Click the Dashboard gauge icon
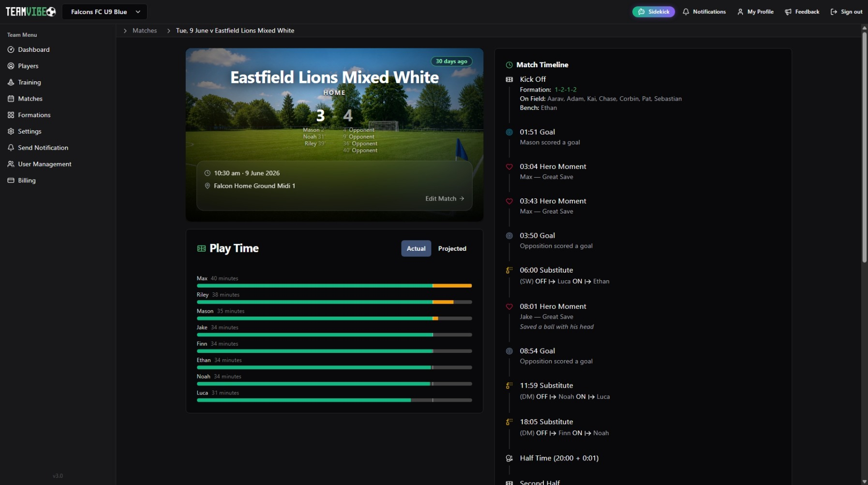This screenshot has width=868, height=485. [11, 49]
